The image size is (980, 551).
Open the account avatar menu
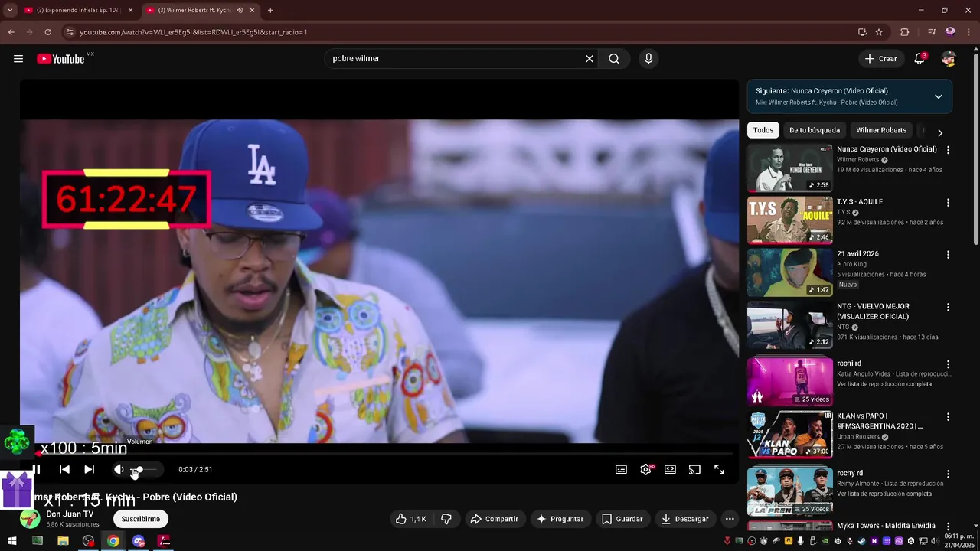(x=949, y=59)
